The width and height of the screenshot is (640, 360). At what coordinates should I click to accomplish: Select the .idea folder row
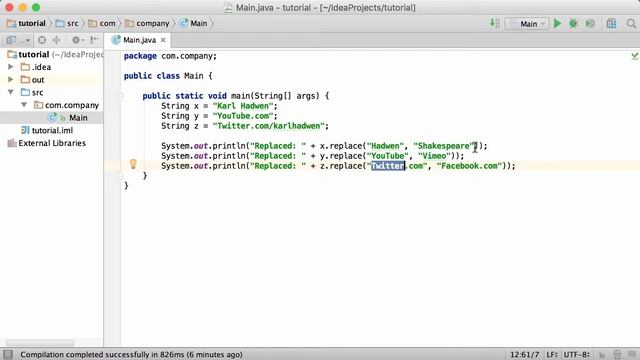pyautogui.click(x=51, y=67)
